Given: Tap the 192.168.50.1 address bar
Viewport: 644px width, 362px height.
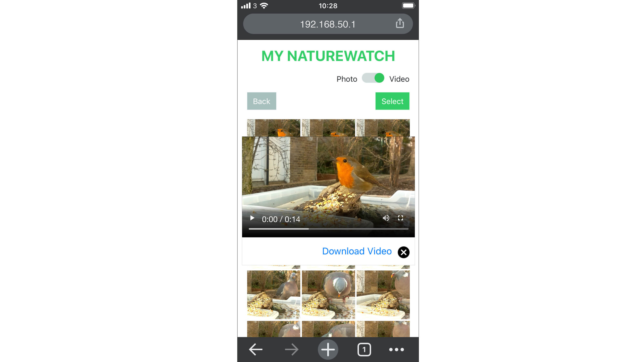Looking at the screenshot, I should click(327, 24).
